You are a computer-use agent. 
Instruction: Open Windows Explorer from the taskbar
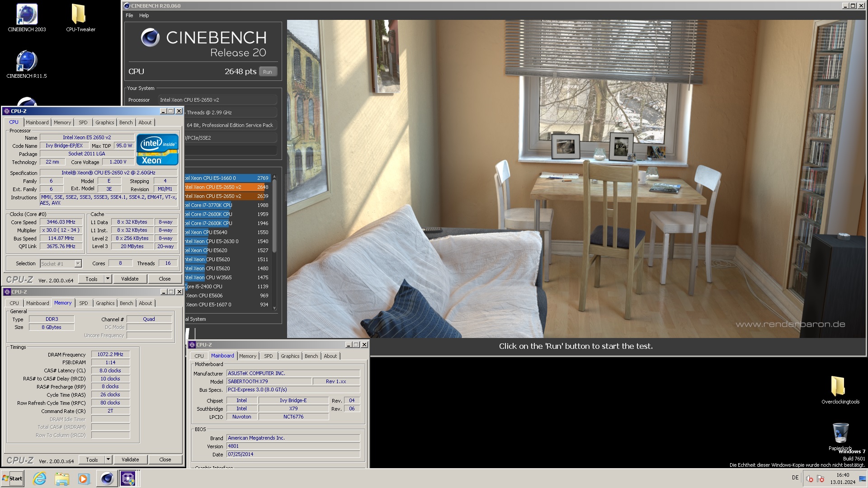(62, 479)
